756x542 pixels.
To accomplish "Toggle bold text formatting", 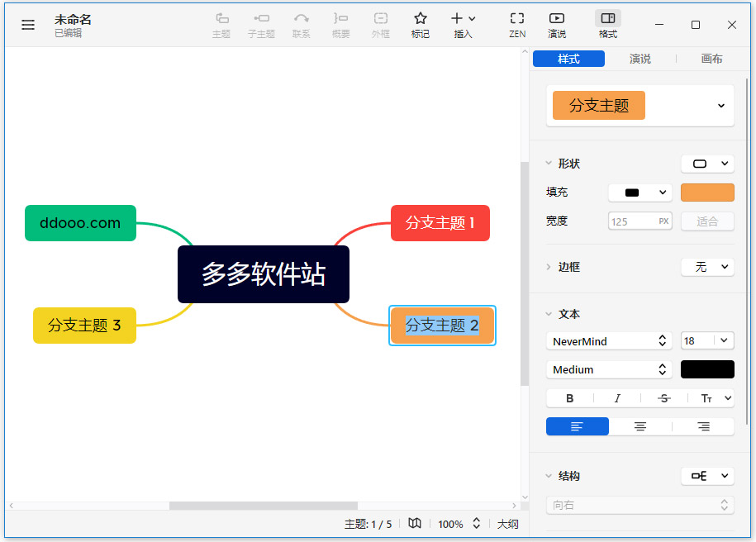I will pyautogui.click(x=569, y=397).
